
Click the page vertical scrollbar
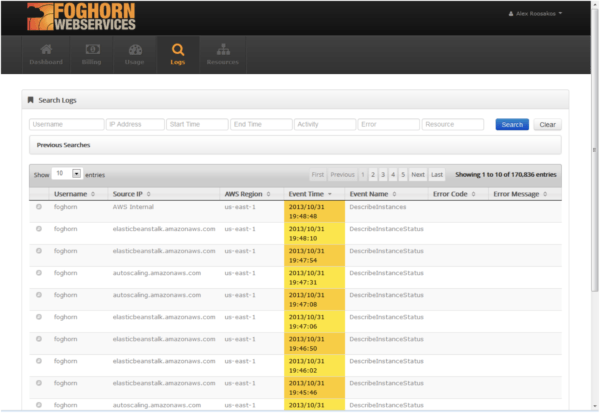point(595,150)
